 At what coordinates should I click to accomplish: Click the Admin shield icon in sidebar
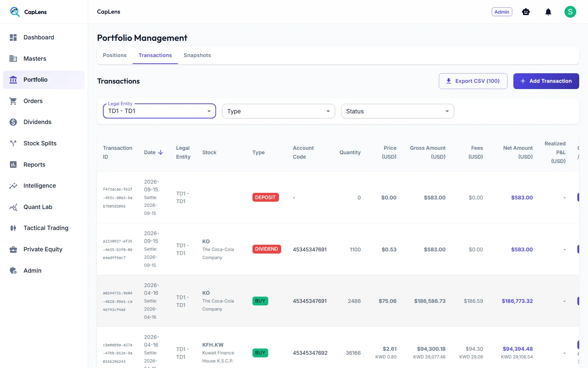click(13, 271)
